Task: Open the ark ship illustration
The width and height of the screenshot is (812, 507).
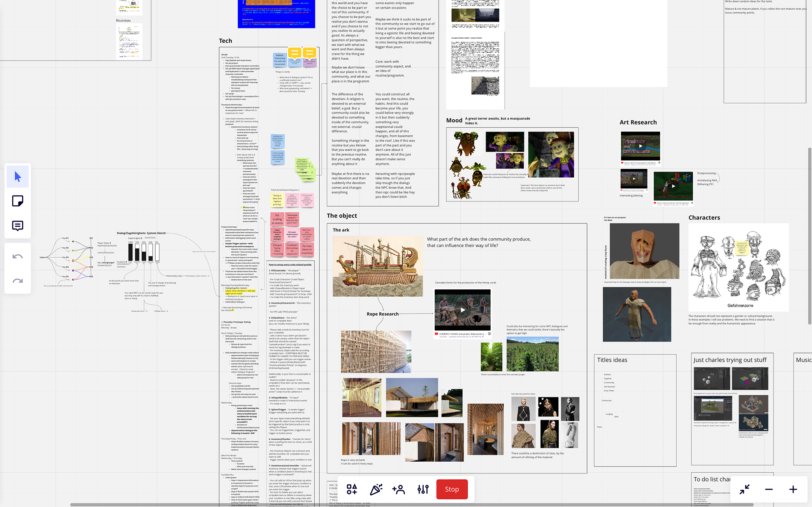Action: pyautogui.click(x=378, y=266)
